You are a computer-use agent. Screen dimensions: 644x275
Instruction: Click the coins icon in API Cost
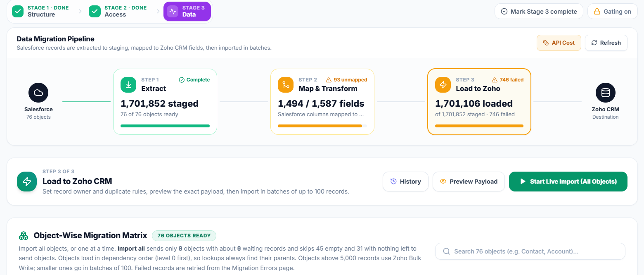click(546, 43)
